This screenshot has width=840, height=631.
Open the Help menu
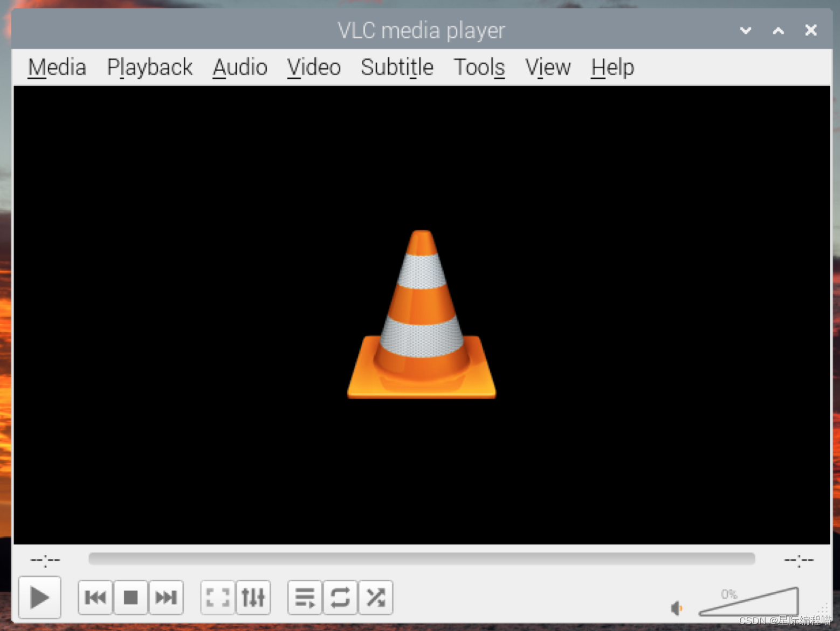[612, 67]
